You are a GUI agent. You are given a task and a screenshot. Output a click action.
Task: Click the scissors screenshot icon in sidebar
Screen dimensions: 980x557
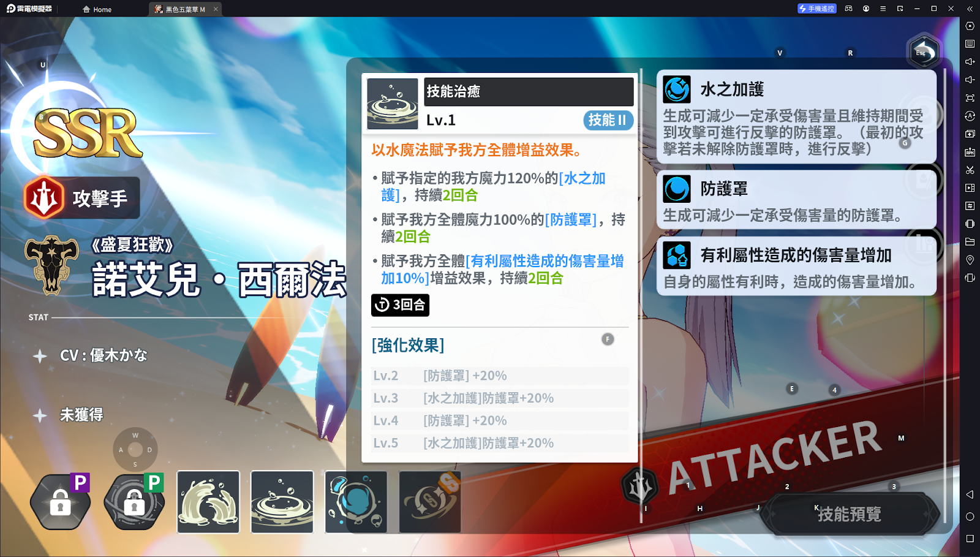point(970,170)
